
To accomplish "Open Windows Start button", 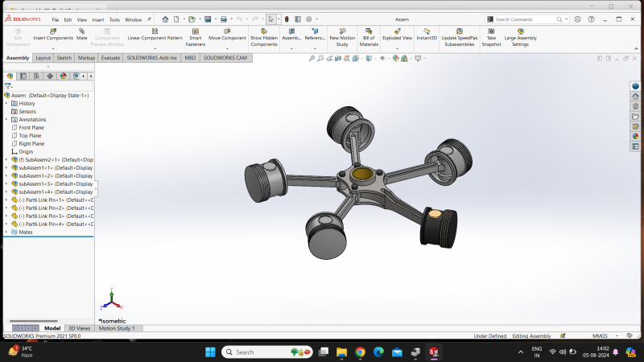I will 210,352.
